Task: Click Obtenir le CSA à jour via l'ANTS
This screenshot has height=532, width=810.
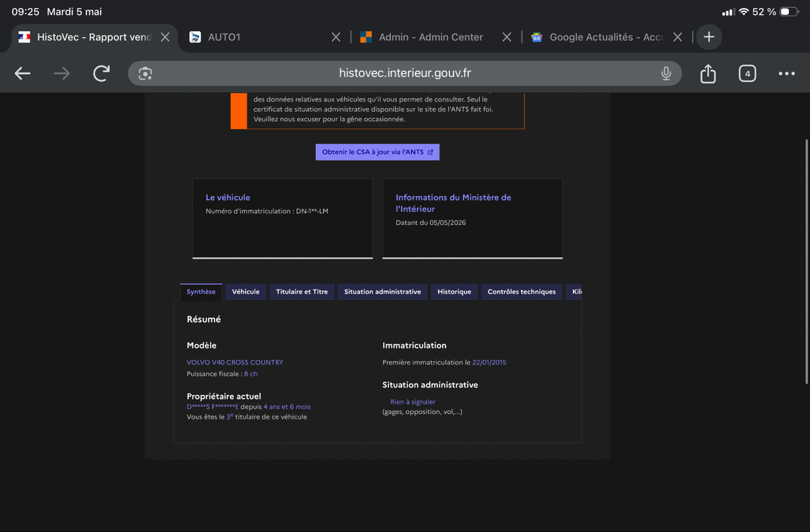Action: tap(377, 152)
